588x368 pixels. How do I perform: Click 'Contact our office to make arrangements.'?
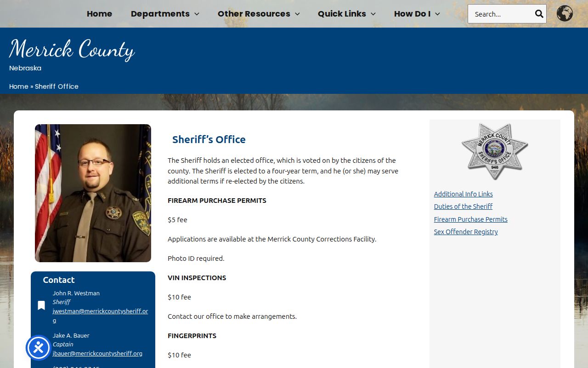click(232, 316)
